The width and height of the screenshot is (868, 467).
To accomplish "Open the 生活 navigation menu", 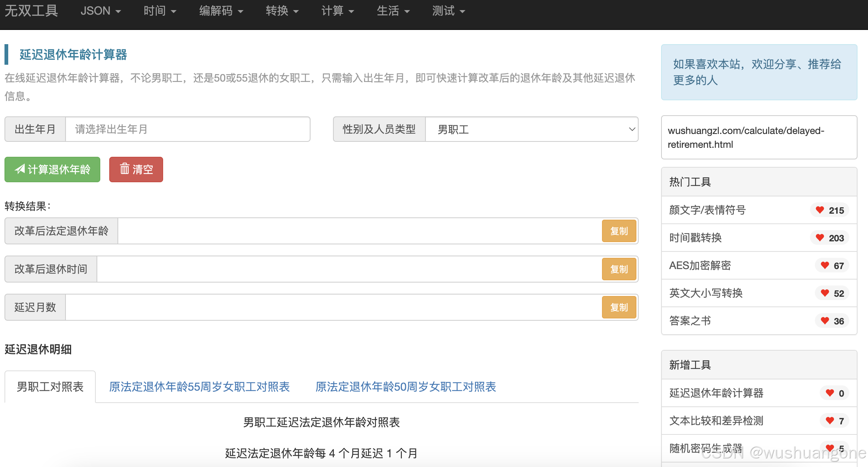I will point(393,11).
